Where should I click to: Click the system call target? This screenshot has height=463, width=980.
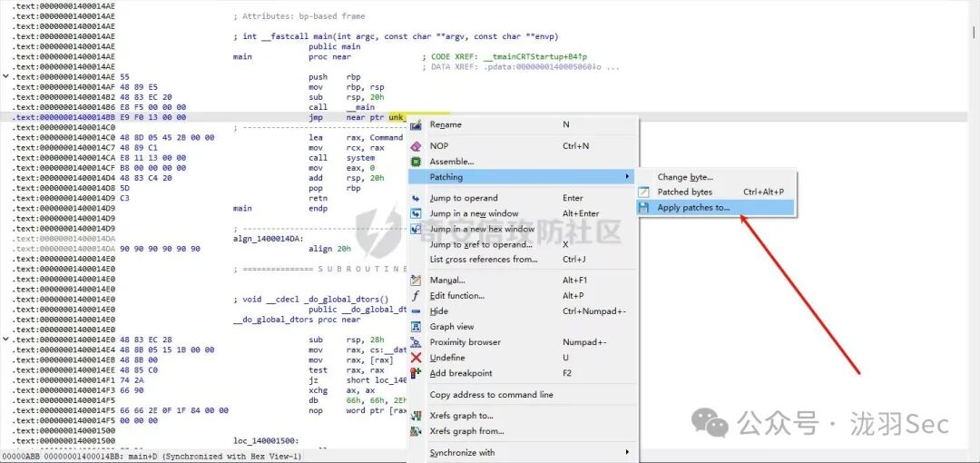(x=360, y=158)
